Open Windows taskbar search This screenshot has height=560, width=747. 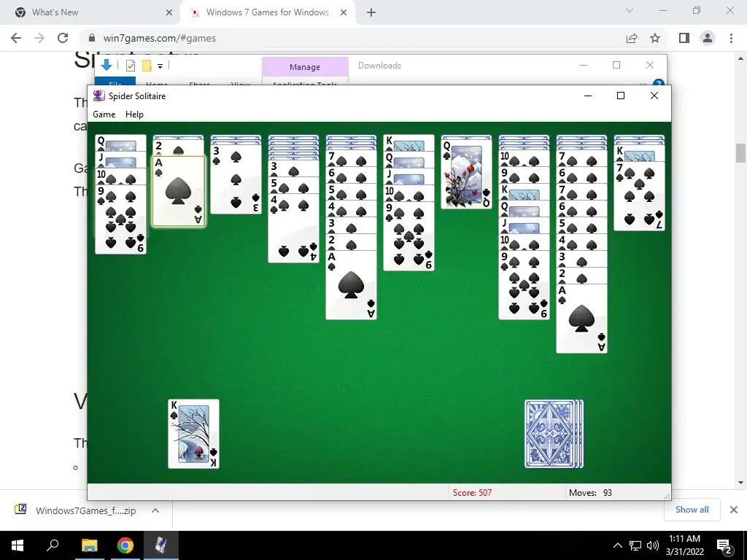[53, 545]
